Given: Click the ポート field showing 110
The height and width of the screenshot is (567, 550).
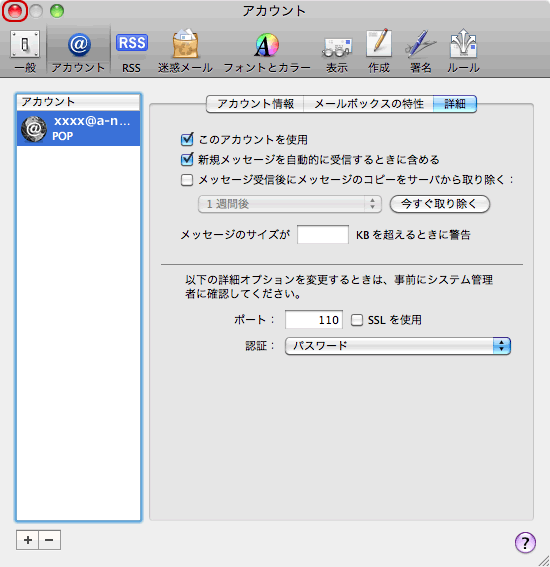Looking at the screenshot, I should tap(314, 320).
